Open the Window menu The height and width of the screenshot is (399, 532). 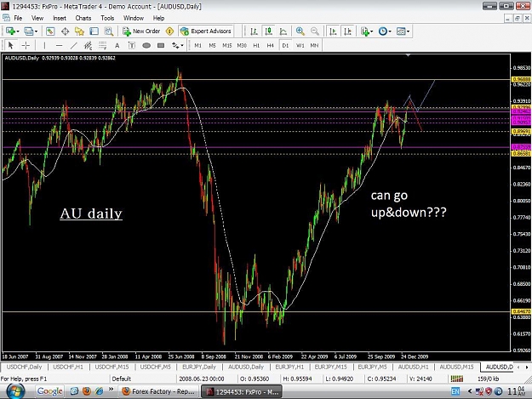pos(134,18)
